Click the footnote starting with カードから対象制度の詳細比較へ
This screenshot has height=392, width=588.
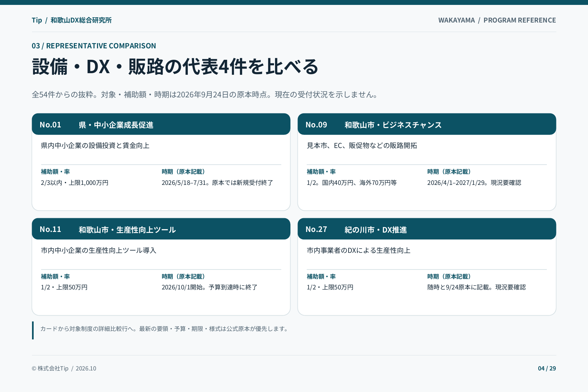[x=165, y=329]
